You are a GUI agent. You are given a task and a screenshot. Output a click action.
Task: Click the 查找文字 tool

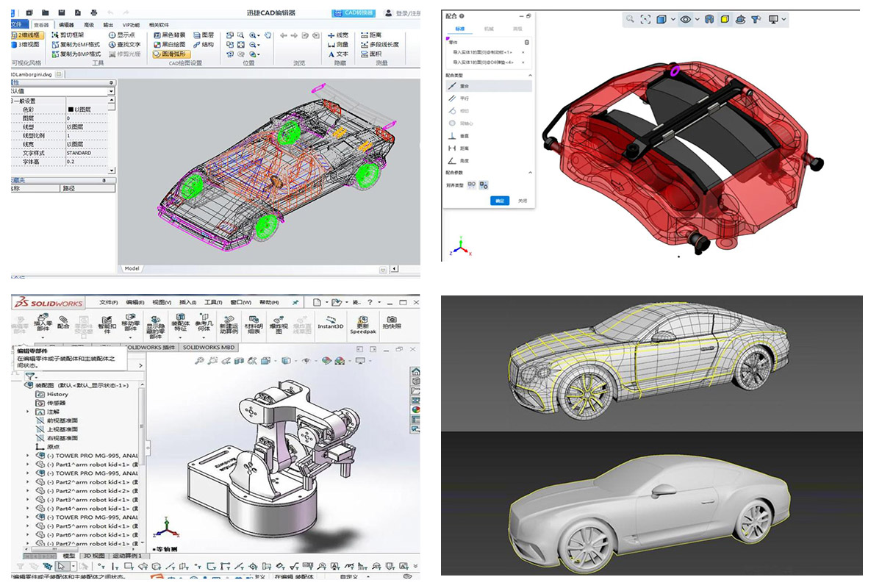124,45
